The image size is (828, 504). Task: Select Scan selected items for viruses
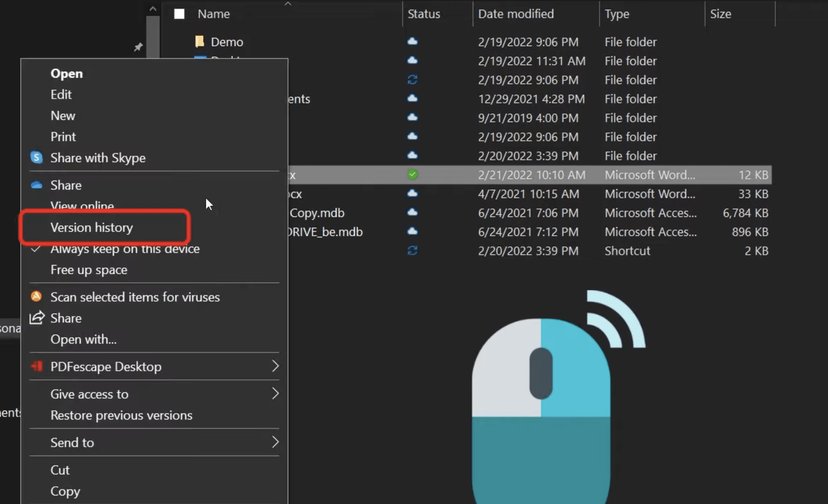135,297
